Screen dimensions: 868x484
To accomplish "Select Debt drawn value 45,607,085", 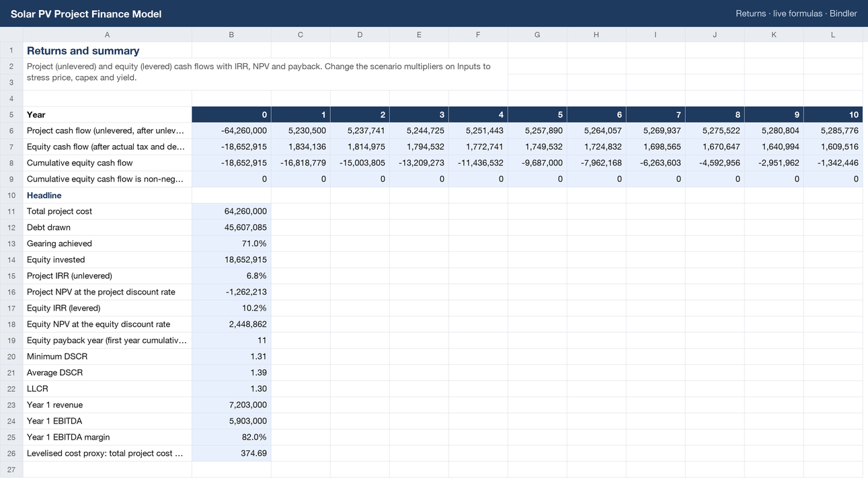I will [231, 227].
